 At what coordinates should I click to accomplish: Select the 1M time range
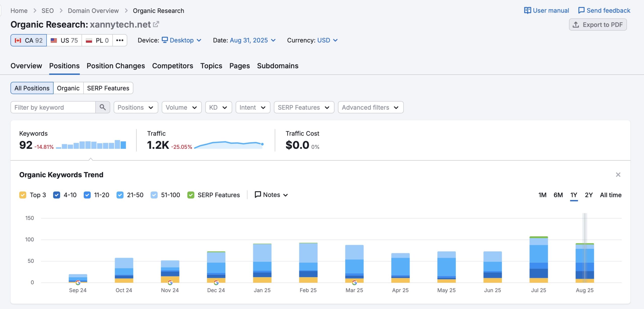(542, 195)
